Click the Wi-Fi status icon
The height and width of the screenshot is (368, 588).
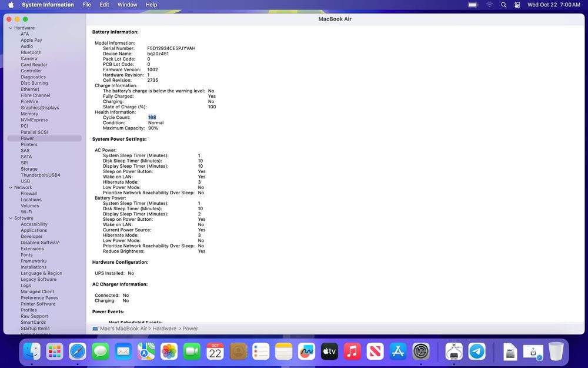(489, 5)
